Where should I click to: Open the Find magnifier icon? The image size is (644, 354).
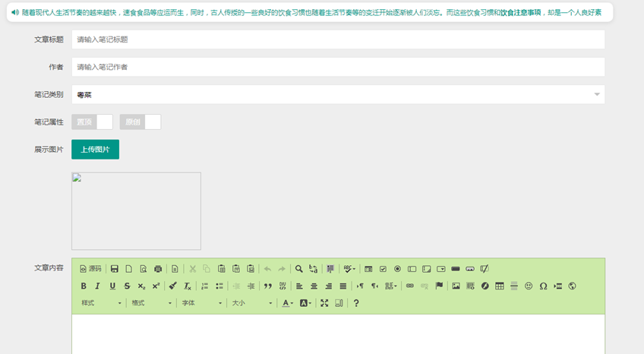pyautogui.click(x=299, y=269)
